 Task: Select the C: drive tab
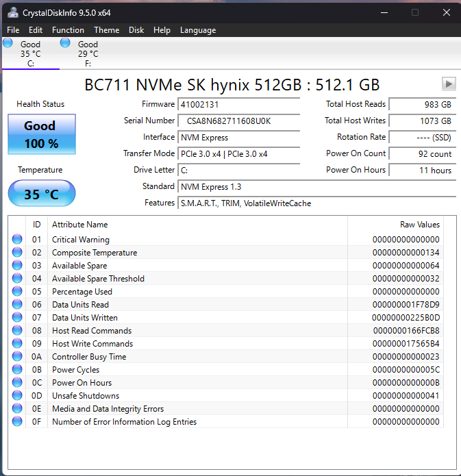(31, 53)
